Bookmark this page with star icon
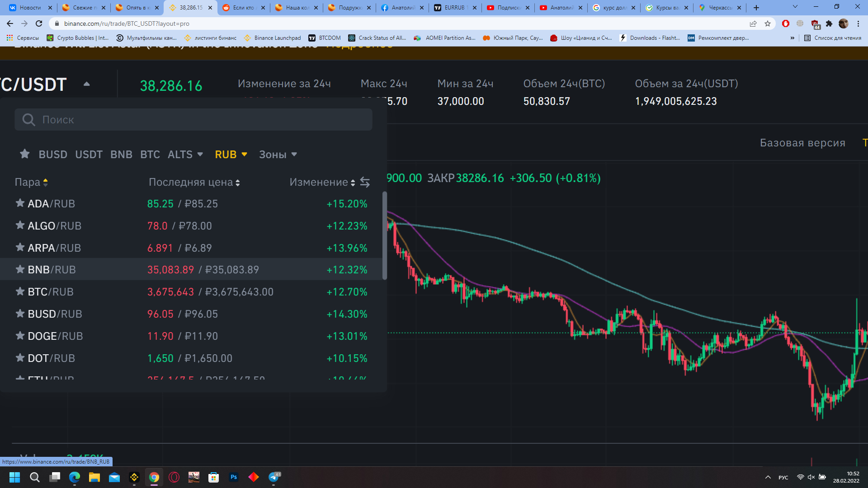The width and height of the screenshot is (868, 488). (768, 23)
